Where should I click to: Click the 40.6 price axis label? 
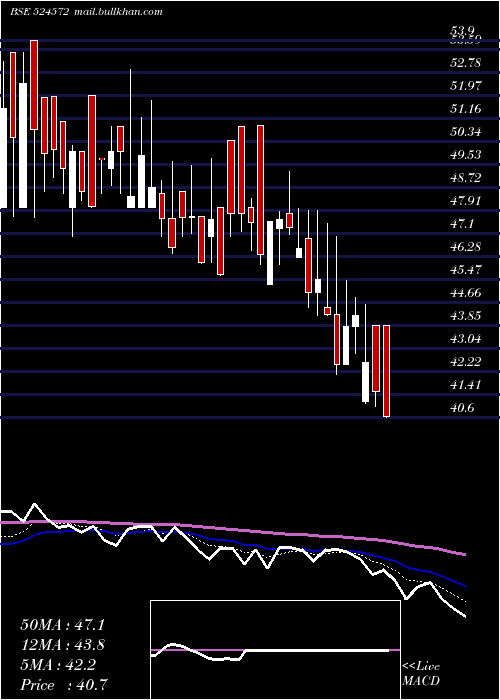[462, 408]
